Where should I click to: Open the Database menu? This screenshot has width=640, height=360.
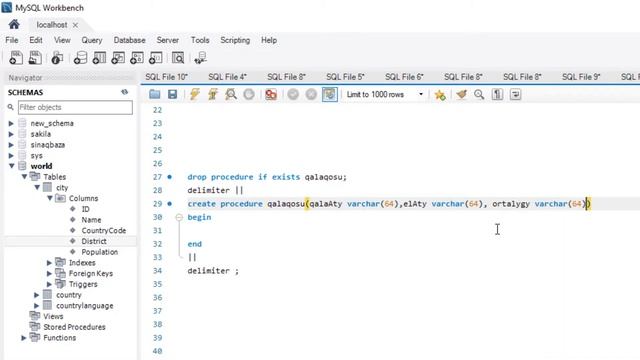tap(129, 40)
